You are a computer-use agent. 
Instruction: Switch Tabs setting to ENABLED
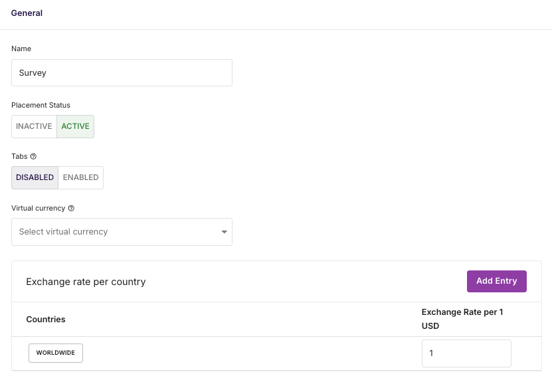80,177
